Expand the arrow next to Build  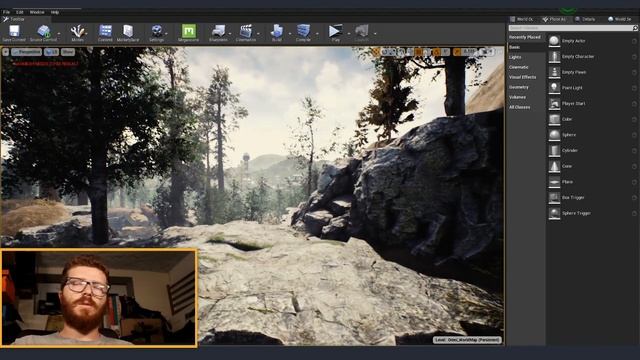(x=290, y=33)
